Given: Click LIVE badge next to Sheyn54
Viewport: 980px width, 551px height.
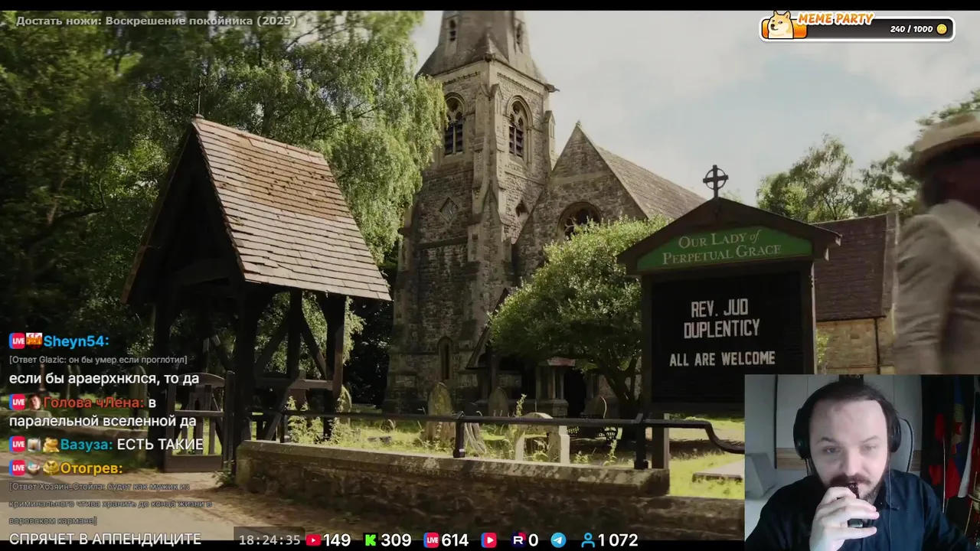Looking at the screenshot, I should pos(17,341).
